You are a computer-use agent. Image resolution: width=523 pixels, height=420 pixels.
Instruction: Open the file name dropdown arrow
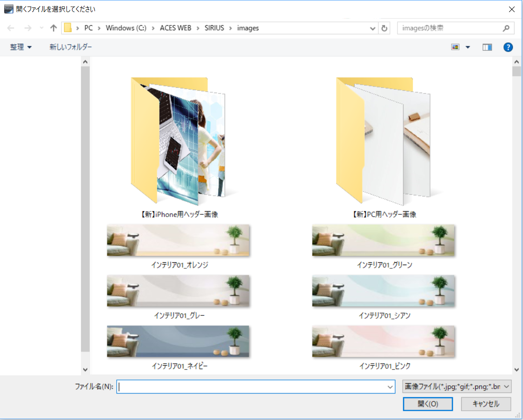click(390, 387)
